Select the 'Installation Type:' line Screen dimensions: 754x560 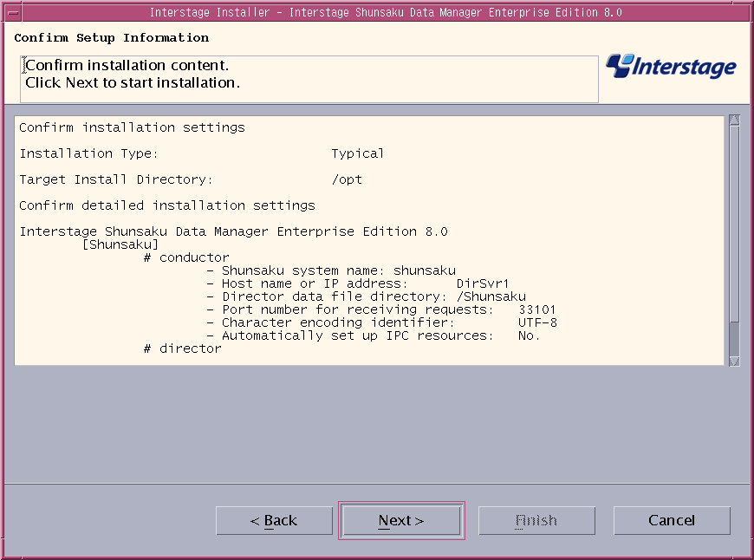pyautogui.click(x=88, y=153)
